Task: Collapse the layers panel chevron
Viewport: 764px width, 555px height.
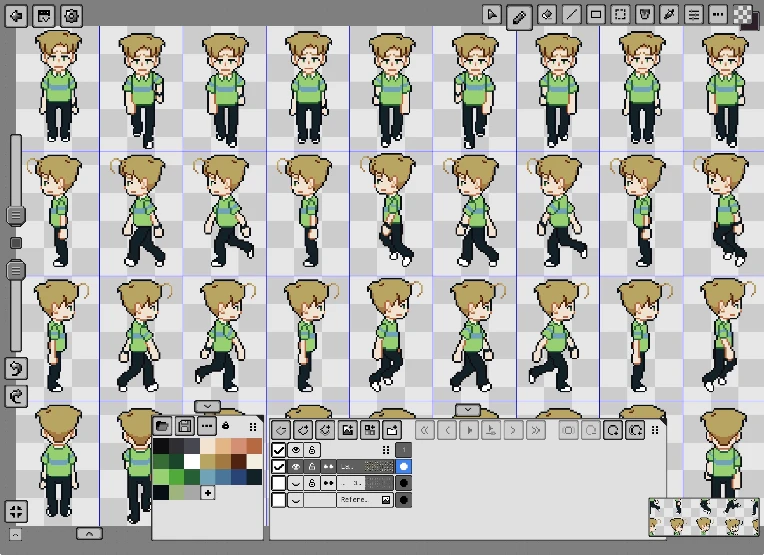Action: [468, 410]
